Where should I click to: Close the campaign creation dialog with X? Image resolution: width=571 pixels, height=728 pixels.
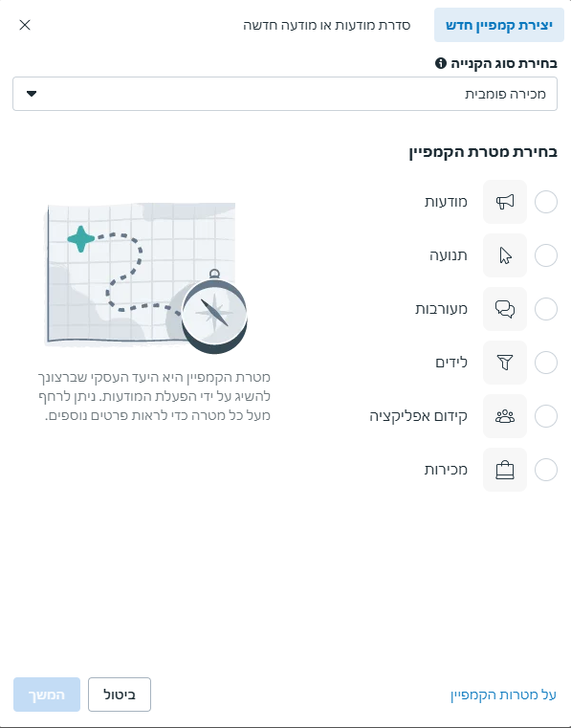coord(25,25)
